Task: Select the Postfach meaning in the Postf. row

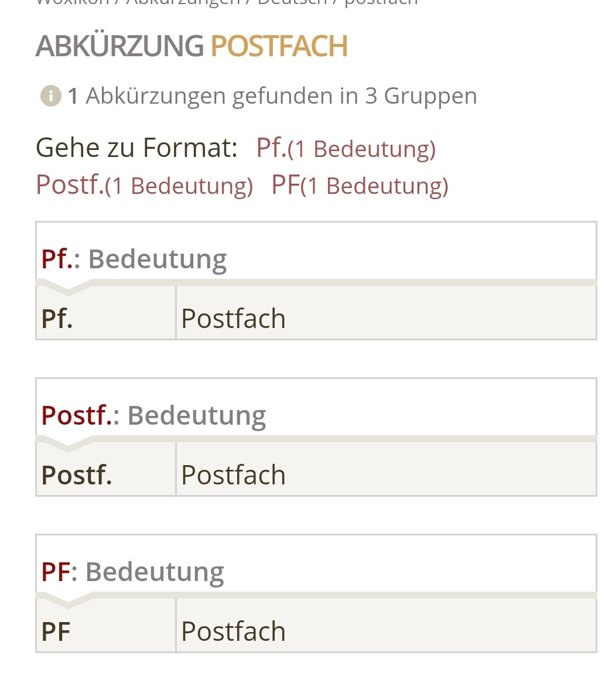Action: (x=233, y=475)
